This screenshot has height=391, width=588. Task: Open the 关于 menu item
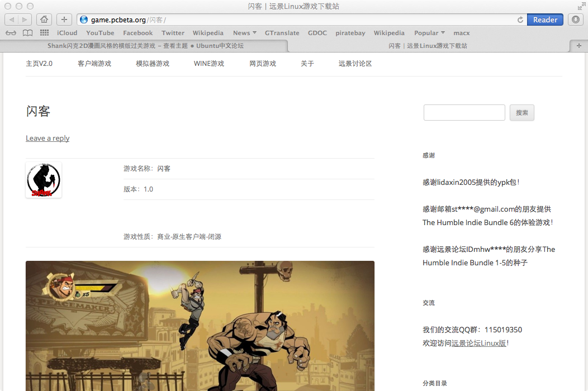pyautogui.click(x=307, y=64)
